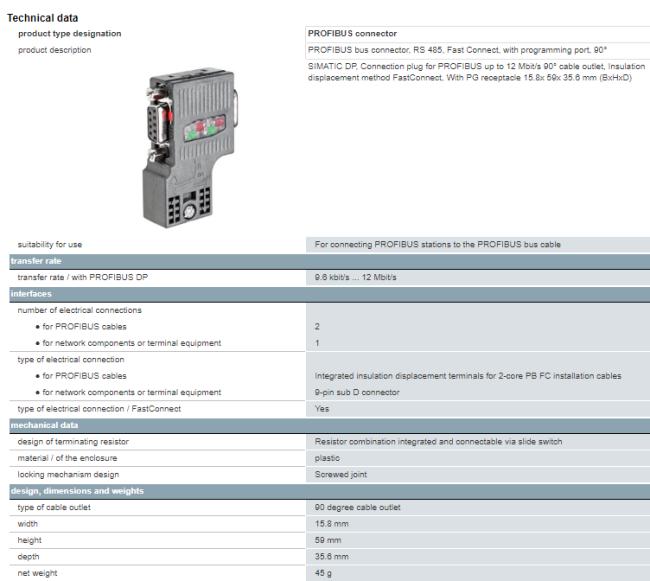This screenshot has width=650, height=581.
Task: Collapse the transfer rate section header
Action: click(36, 261)
